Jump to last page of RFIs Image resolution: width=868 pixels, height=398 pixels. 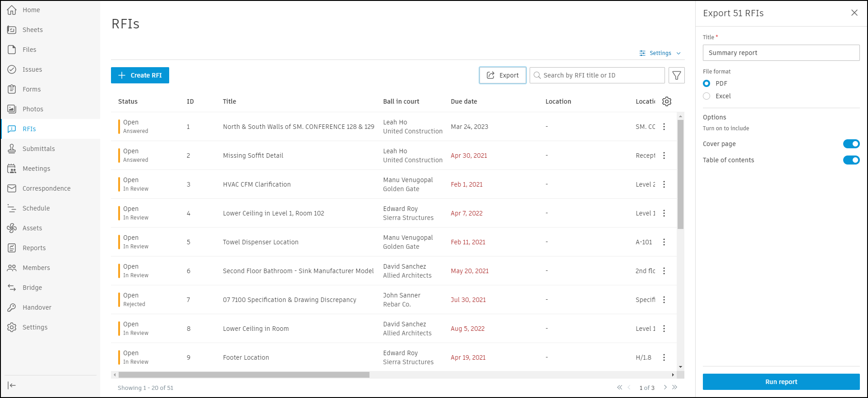coord(674,387)
